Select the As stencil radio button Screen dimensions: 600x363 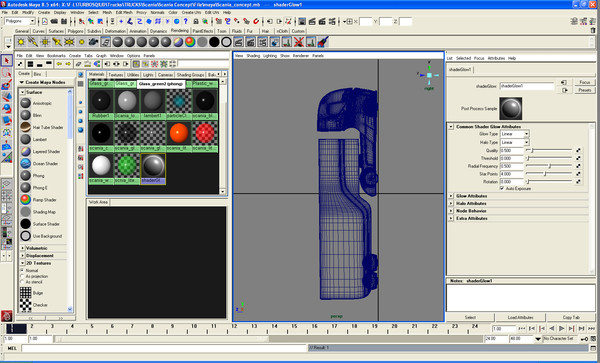point(22,282)
